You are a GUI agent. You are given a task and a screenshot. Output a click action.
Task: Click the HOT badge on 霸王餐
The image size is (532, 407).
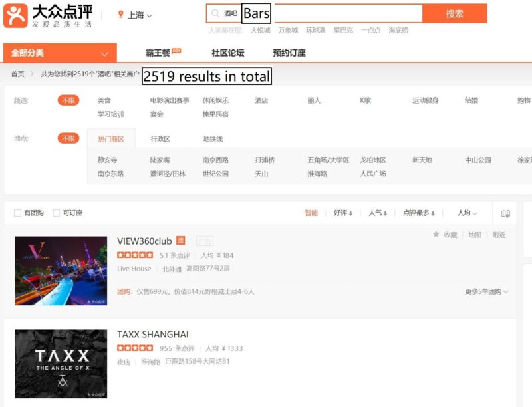(x=176, y=51)
